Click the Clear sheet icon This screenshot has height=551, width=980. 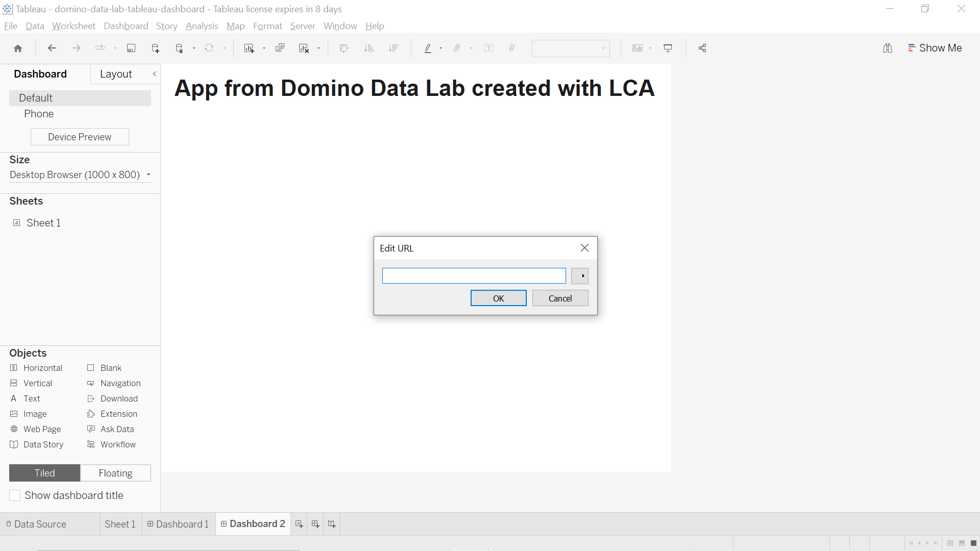click(304, 48)
